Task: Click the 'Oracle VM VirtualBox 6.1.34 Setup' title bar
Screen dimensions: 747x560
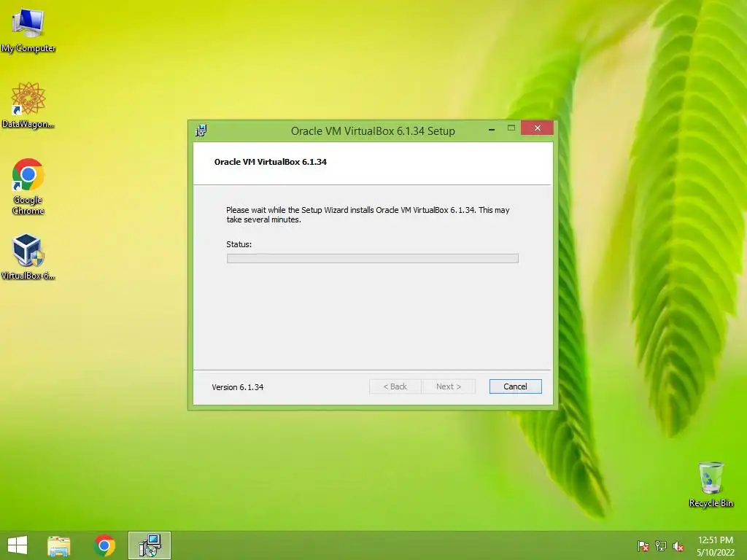Action: pos(373,131)
